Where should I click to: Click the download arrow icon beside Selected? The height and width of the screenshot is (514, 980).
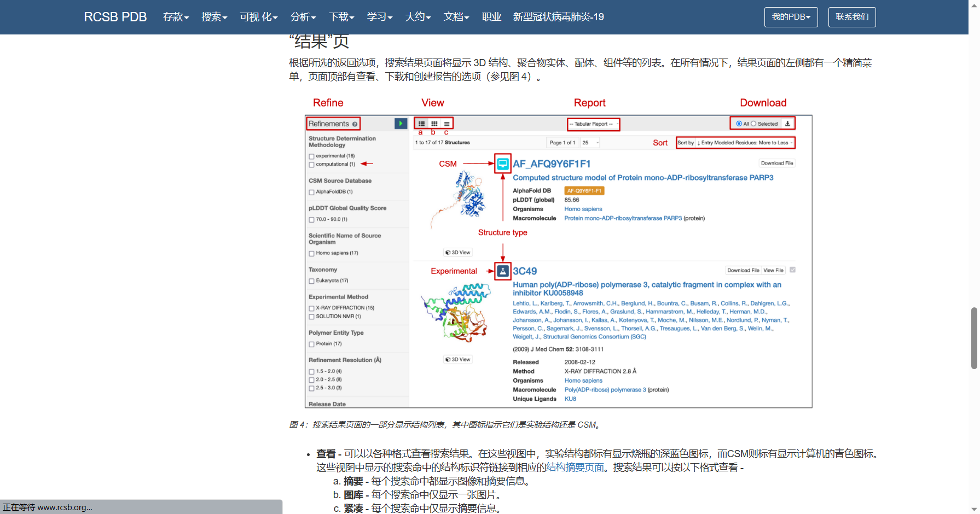pyautogui.click(x=787, y=124)
